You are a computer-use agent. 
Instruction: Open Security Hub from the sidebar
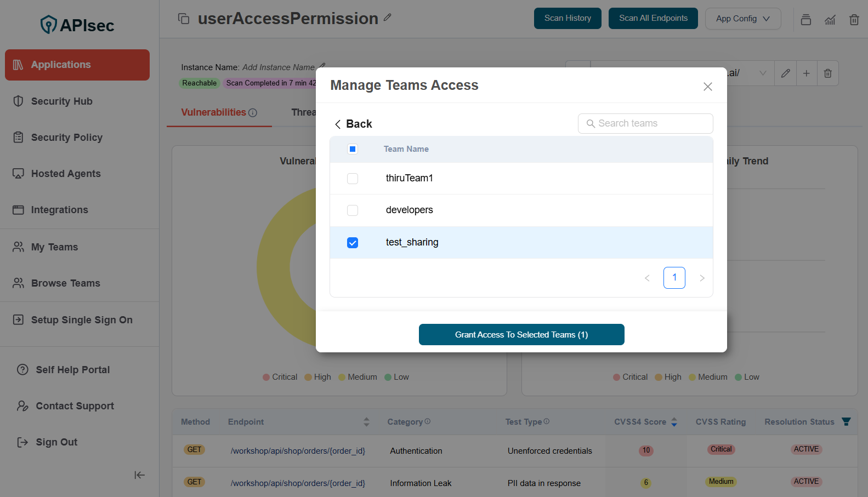(61, 101)
